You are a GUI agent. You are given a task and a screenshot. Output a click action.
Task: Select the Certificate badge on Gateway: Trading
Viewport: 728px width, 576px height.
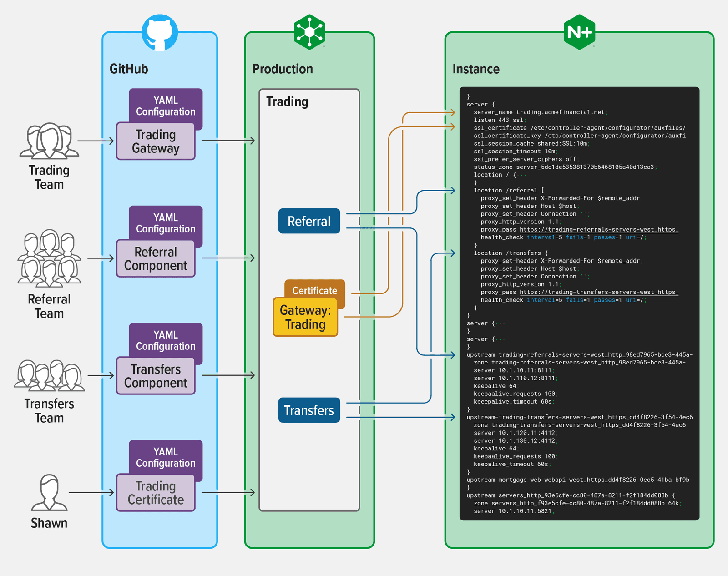[x=314, y=291]
